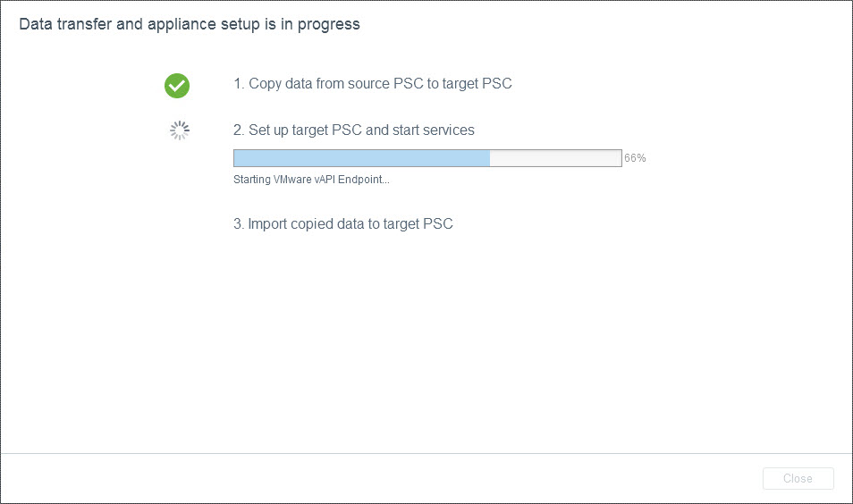Viewport: 853px width, 504px height.
Task: Click the 'Starting VMware vAPI Endpoint...' status text
Action: click(x=311, y=180)
